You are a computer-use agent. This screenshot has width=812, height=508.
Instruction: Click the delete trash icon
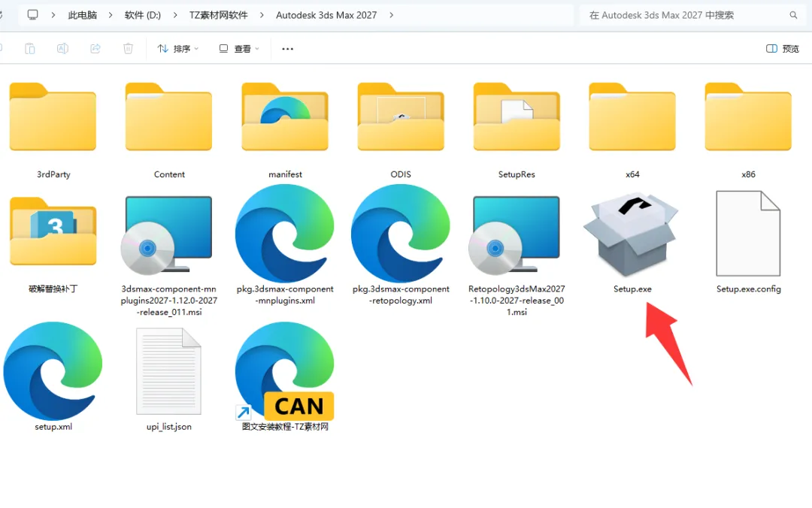128,48
